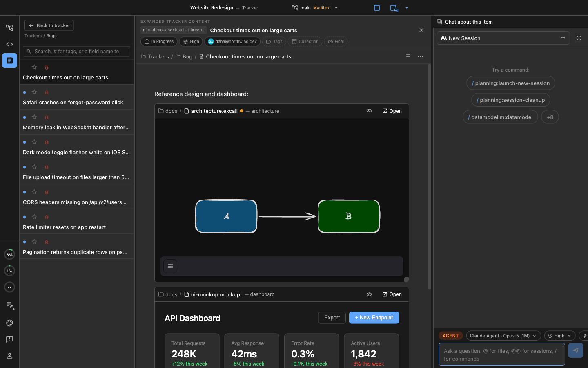Click the 8% usage progress ring
This screenshot has width=588, height=368.
[9, 254]
